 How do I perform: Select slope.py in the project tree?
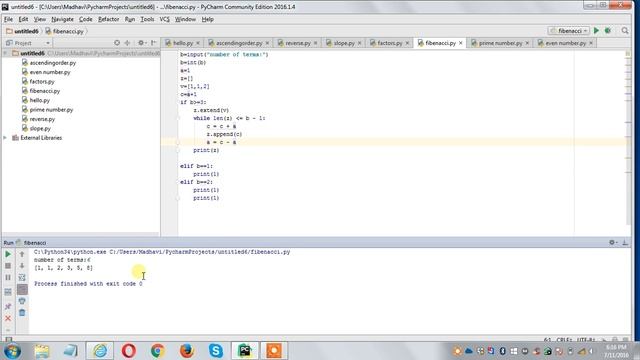pos(40,129)
